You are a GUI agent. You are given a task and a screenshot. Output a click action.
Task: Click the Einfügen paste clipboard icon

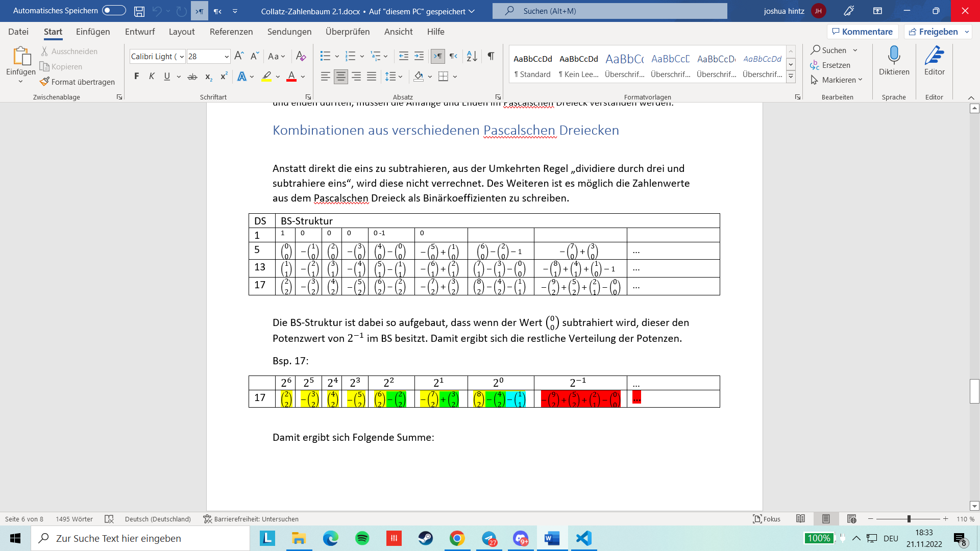coord(21,56)
